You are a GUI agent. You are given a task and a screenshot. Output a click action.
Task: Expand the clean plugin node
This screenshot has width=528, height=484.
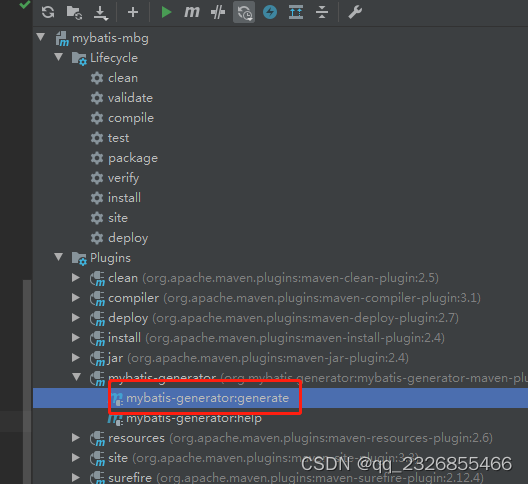point(76,278)
